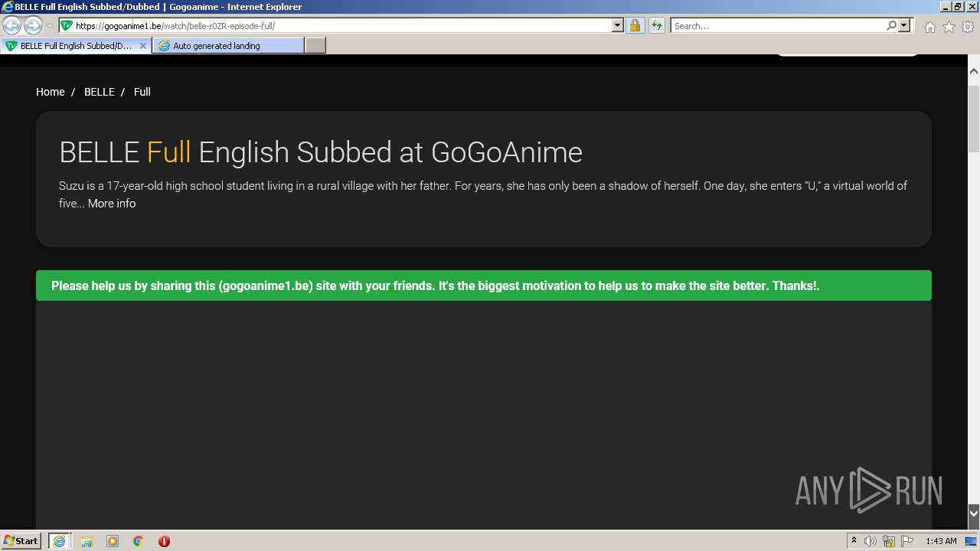980x551 pixels.
Task: Open Favorites with the star icon
Action: [x=949, y=27]
